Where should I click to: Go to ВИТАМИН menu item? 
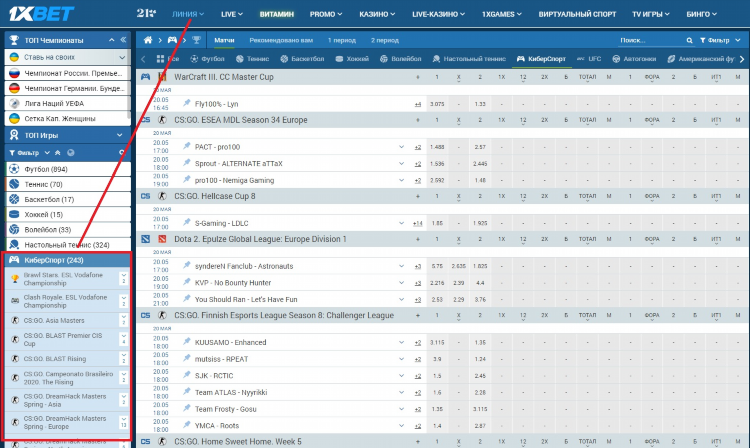[x=276, y=14]
